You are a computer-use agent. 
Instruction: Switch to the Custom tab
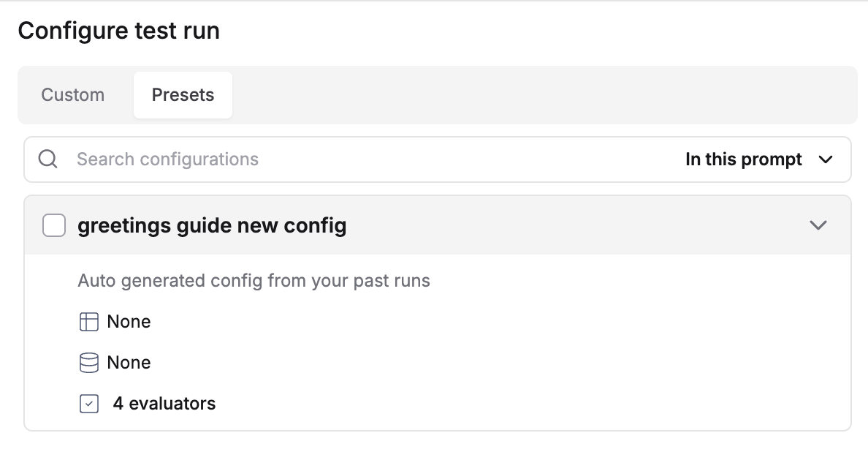point(72,94)
